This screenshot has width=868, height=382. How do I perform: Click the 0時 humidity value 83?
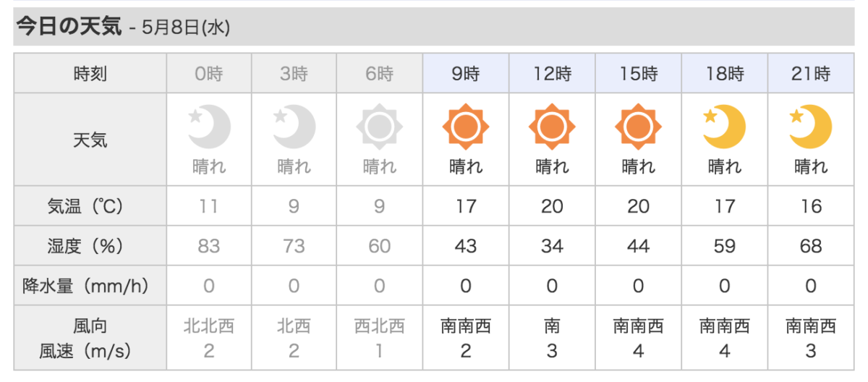[209, 246]
